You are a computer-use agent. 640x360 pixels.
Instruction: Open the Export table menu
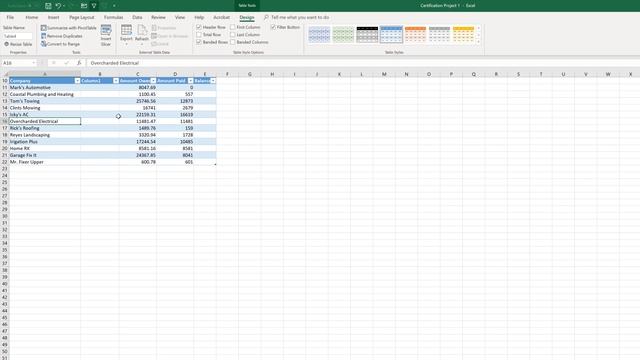click(x=126, y=35)
